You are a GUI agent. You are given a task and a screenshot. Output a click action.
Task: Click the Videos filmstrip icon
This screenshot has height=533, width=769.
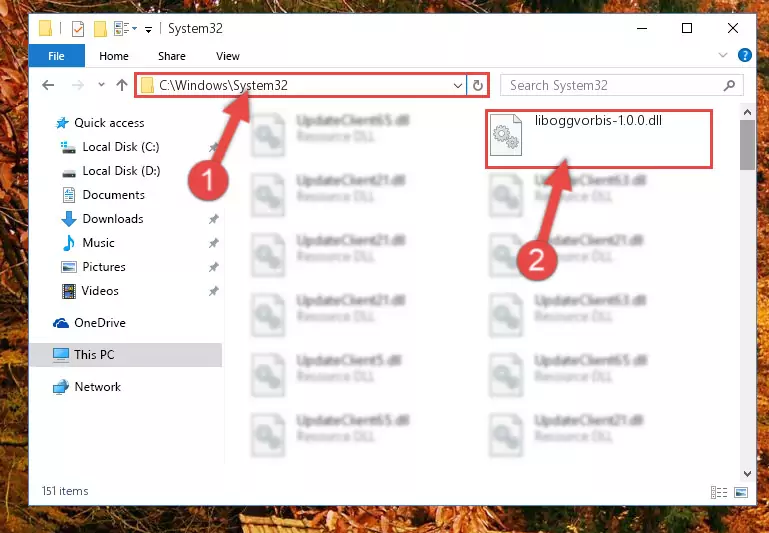[x=69, y=291]
